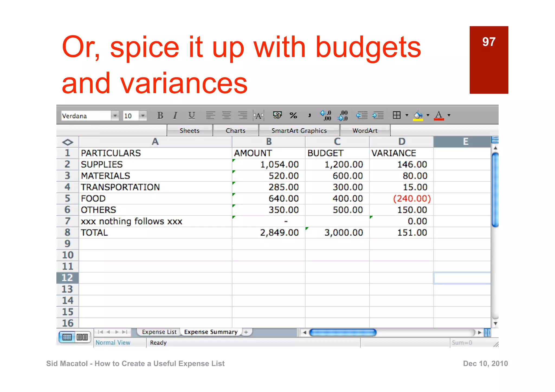Click horizontal scrollbar thumb
Viewport: 555px width, 392px height.
(343, 332)
